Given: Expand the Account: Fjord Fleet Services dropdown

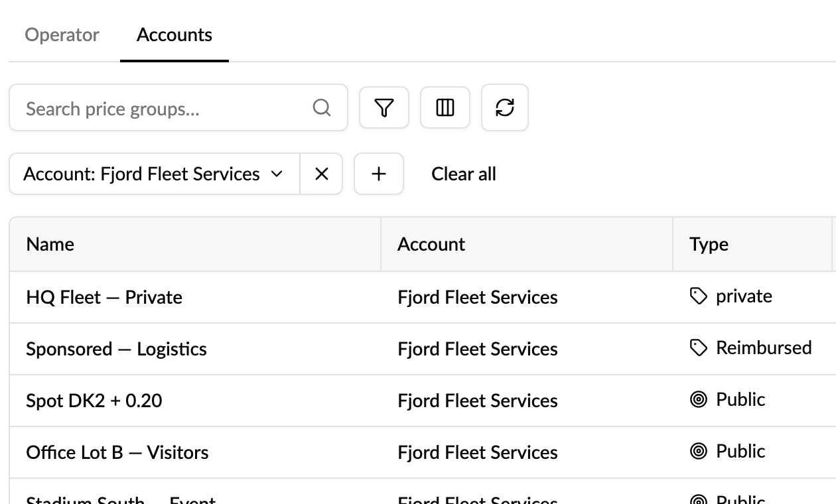Looking at the screenshot, I should [155, 174].
